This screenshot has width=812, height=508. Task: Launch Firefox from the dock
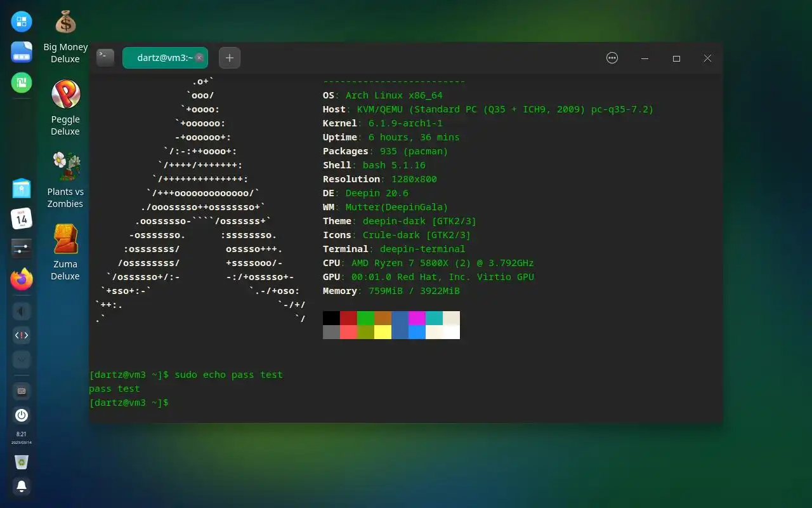click(22, 279)
